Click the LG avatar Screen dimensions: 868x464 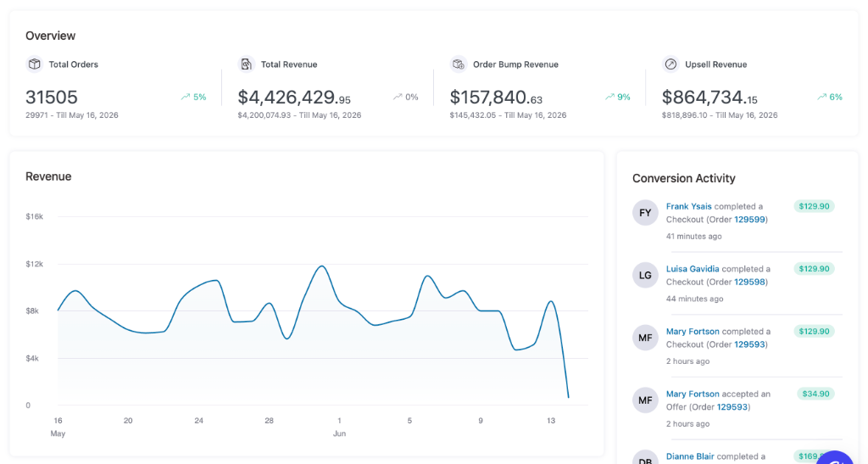click(x=645, y=275)
